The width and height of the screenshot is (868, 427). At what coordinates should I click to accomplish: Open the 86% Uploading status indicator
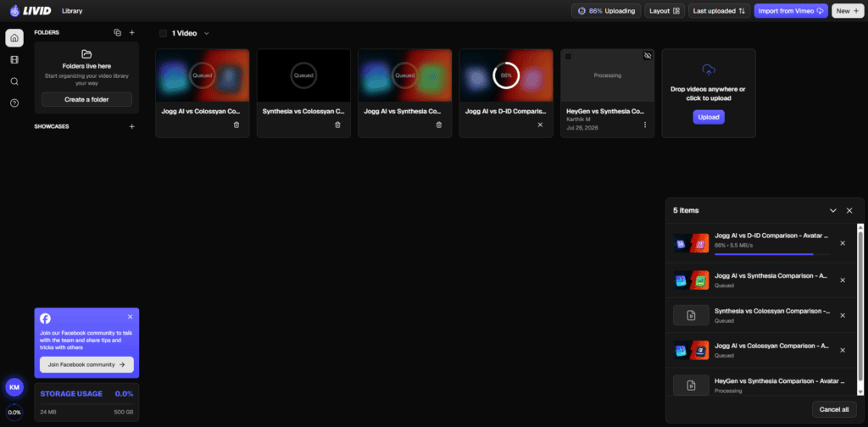click(x=606, y=11)
